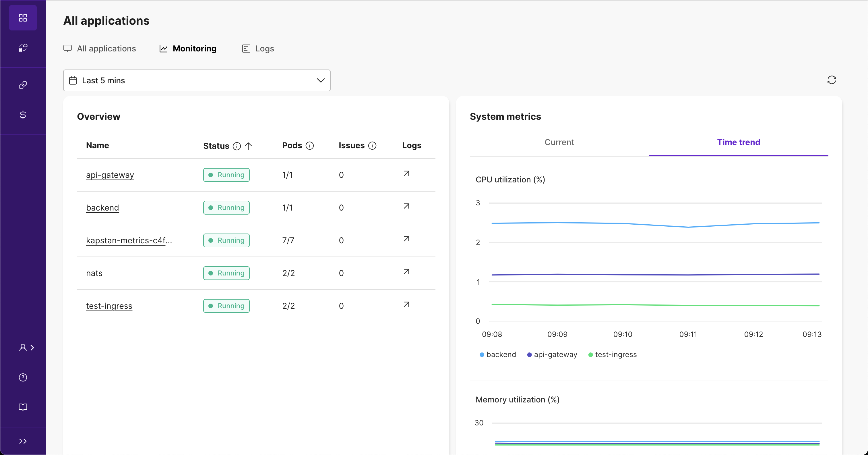Click the 7/7 pods value
868x455 pixels.
point(288,240)
